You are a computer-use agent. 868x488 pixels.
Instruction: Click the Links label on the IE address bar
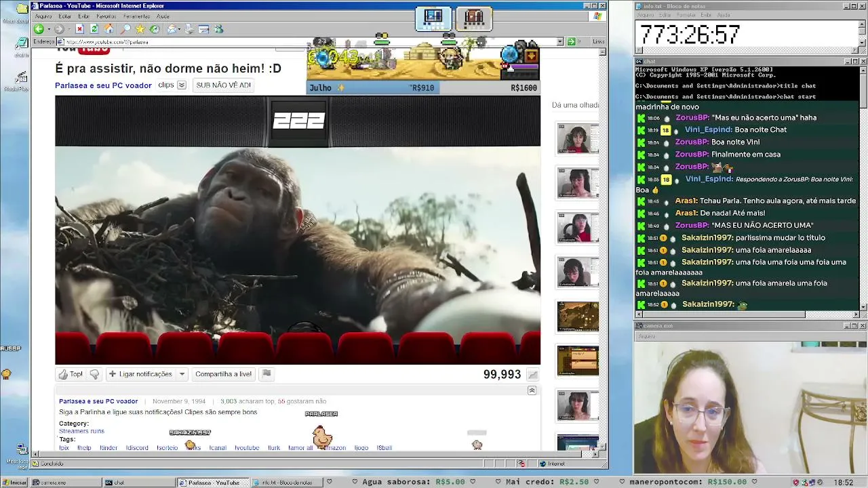(598, 41)
